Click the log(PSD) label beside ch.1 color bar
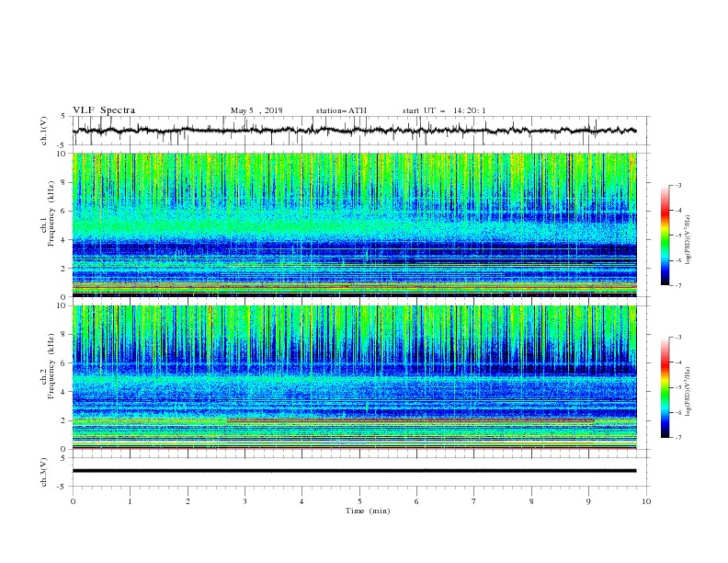 688,240
